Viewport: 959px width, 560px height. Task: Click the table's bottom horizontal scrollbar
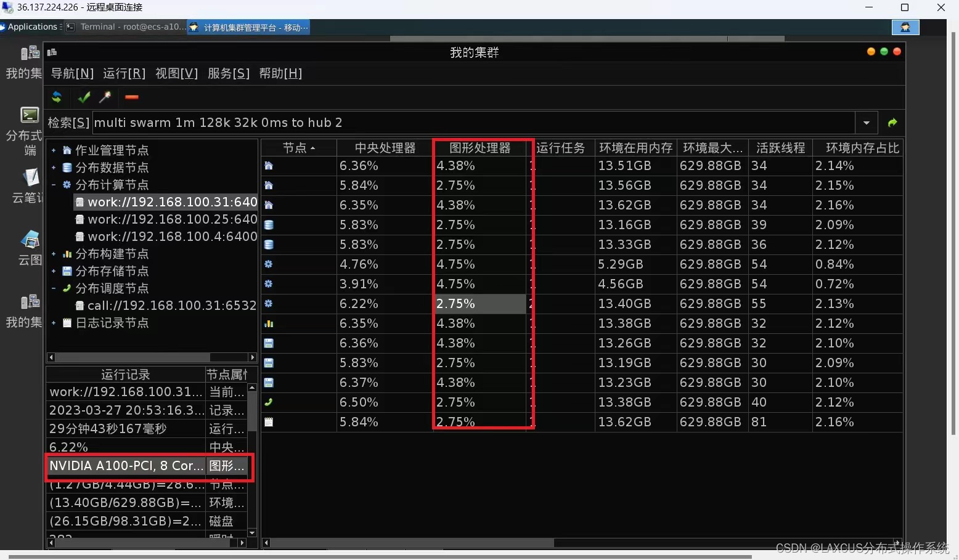pyautogui.click(x=412, y=543)
